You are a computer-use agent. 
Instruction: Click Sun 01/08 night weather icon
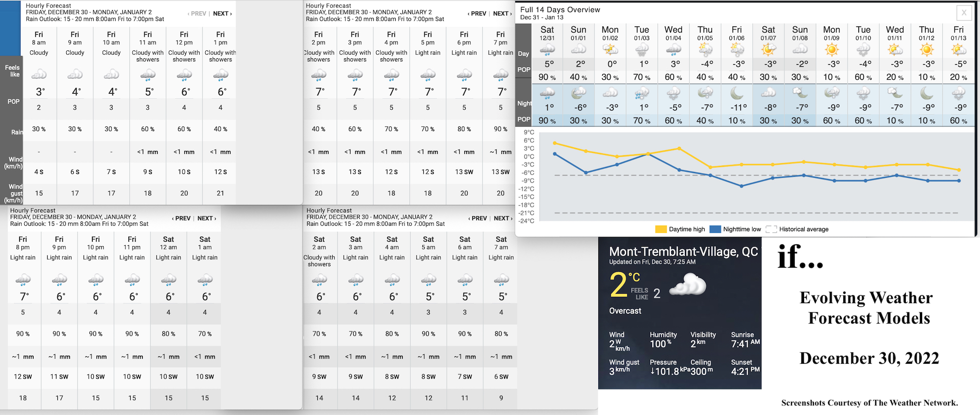coord(800,93)
